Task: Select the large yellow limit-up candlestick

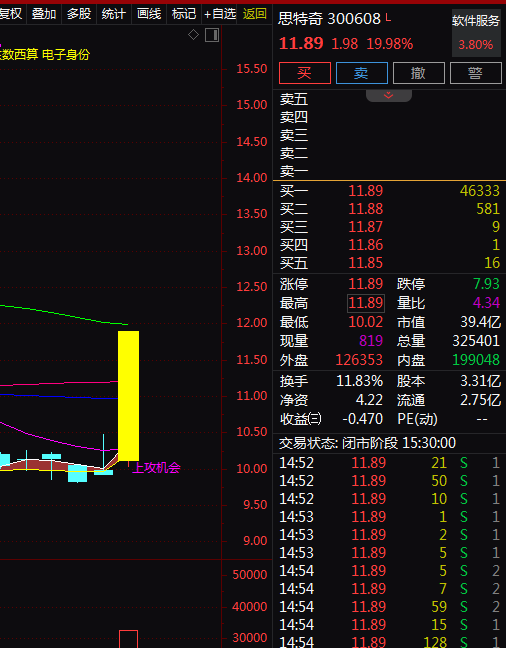Action: pos(129,395)
